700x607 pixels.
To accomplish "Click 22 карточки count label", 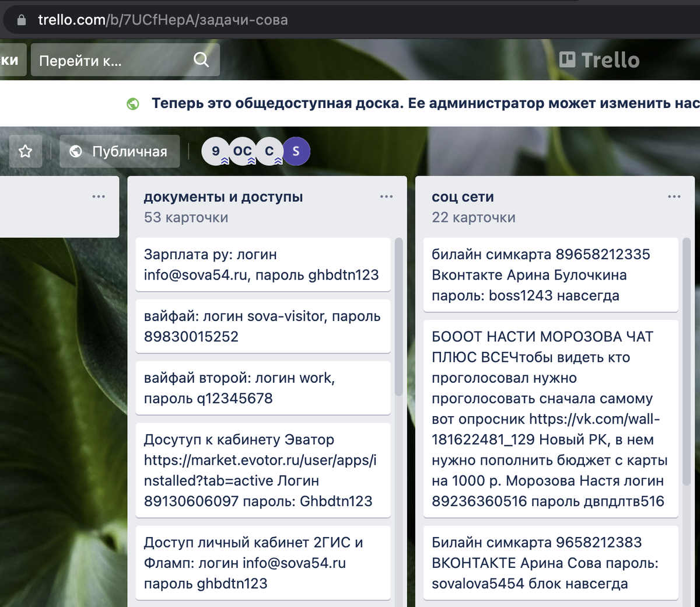I will coord(474,218).
